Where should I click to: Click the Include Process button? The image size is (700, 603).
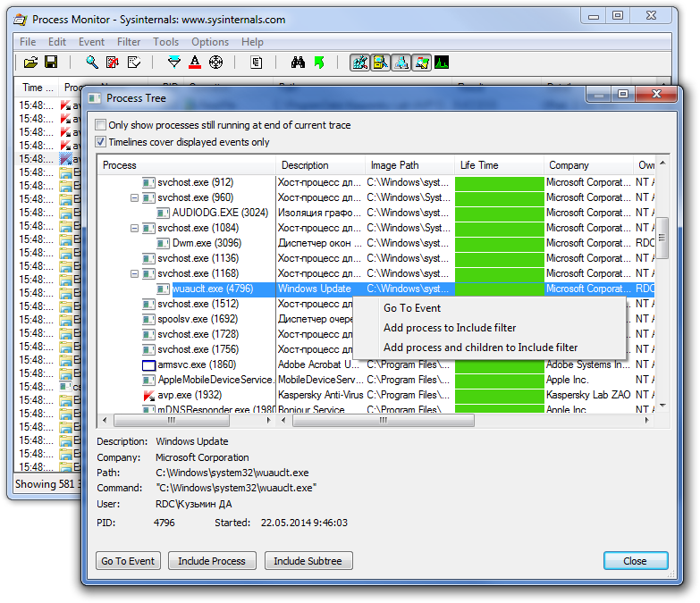[212, 561]
